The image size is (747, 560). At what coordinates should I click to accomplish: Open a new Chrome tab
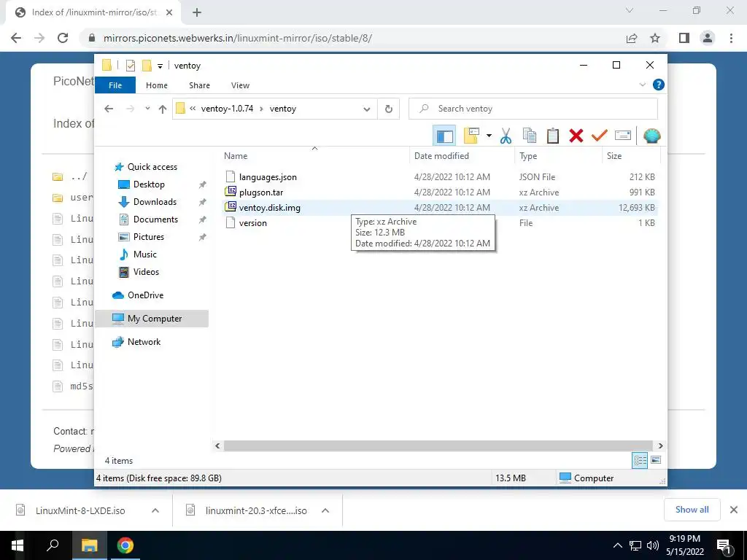pos(197,13)
